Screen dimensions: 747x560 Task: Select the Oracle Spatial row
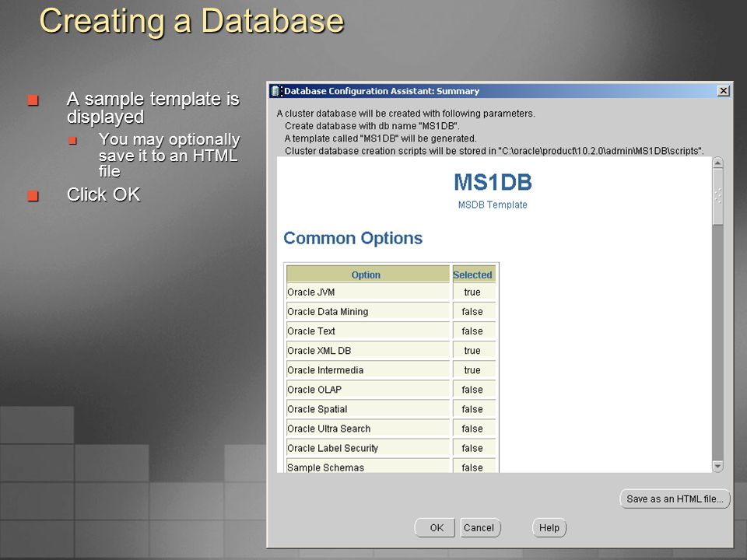[x=391, y=409]
